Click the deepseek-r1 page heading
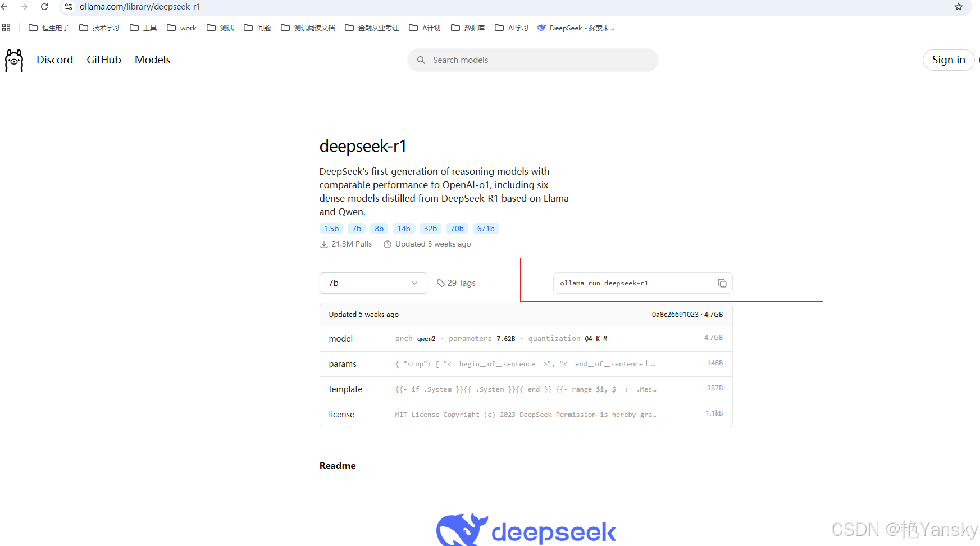This screenshot has width=980, height=546. [363, 146]
